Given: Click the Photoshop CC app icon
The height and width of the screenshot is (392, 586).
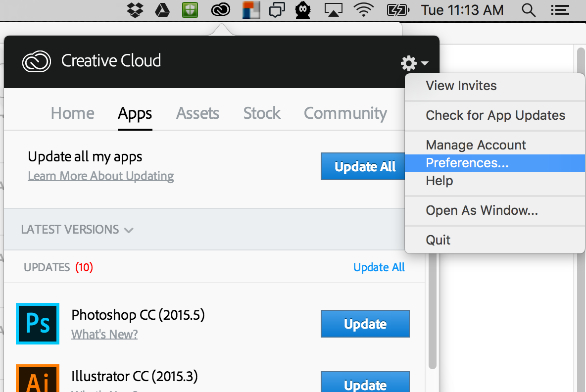Looking at the screenshot, I should point(38,324).
